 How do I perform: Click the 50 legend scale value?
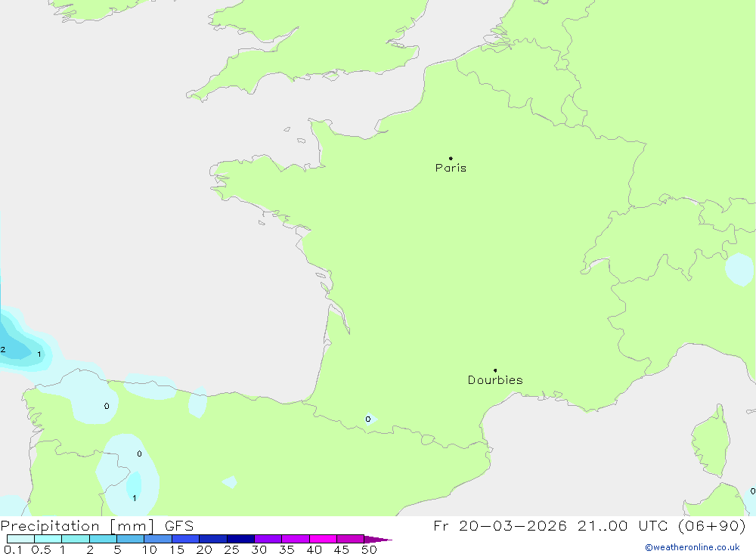[x=369, y=549]
